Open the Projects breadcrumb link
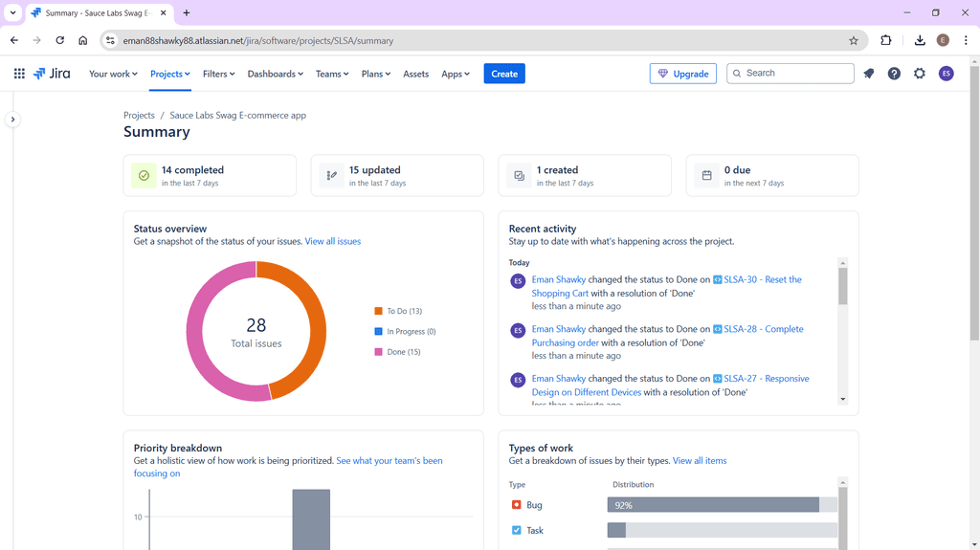The height and width of the screenshot is (550, 980). click(x=139, y=115)
